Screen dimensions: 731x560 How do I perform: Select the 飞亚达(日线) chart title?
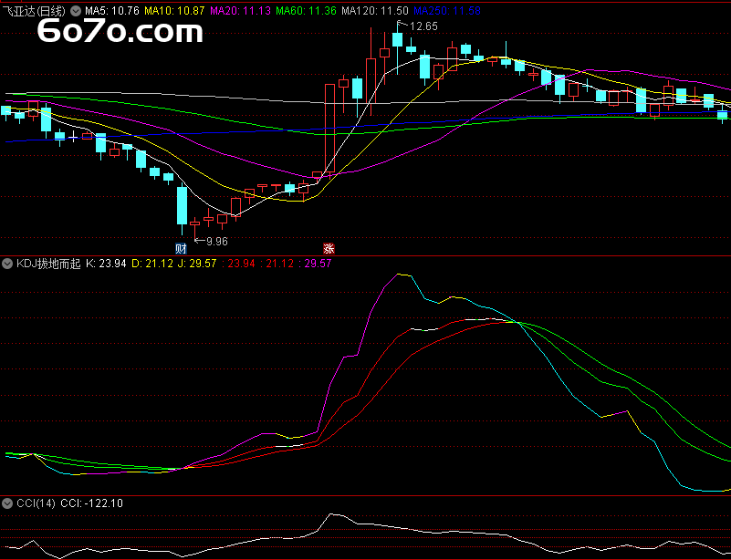point(34,11)
